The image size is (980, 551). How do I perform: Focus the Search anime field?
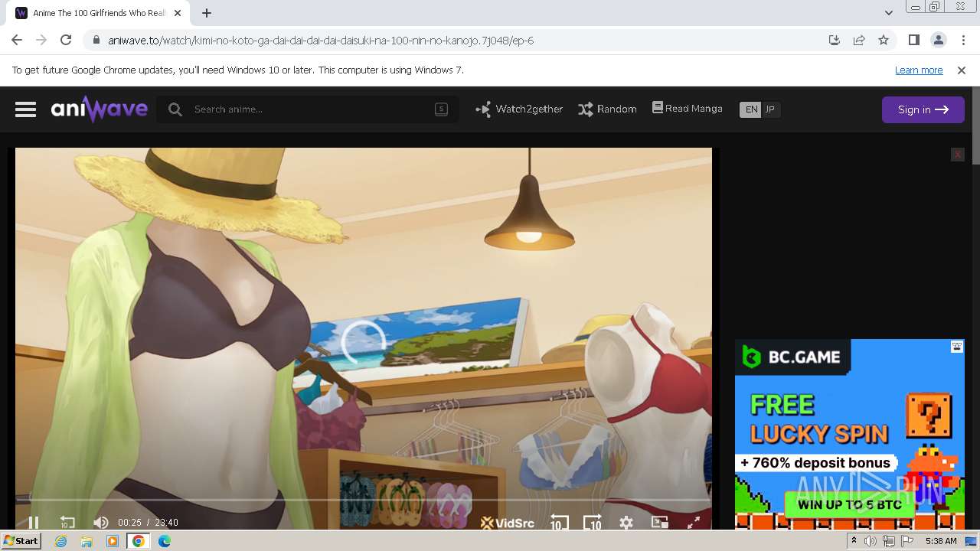coord(306,109)
